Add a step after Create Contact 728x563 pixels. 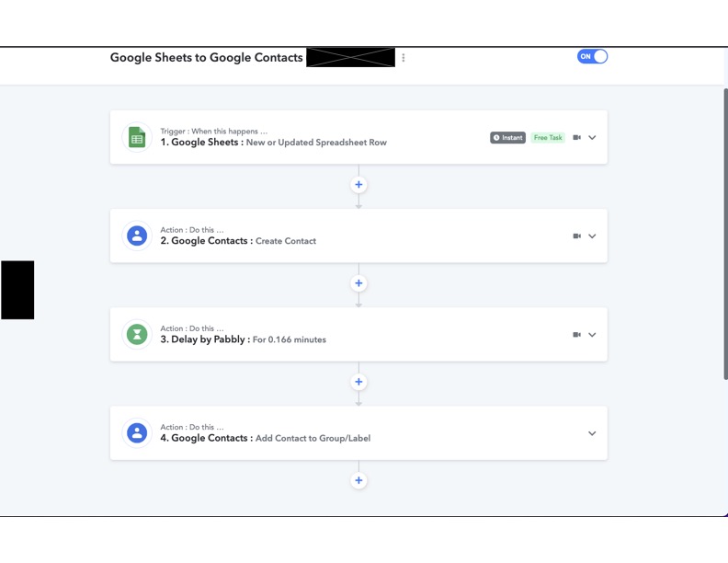coord(358,283)
